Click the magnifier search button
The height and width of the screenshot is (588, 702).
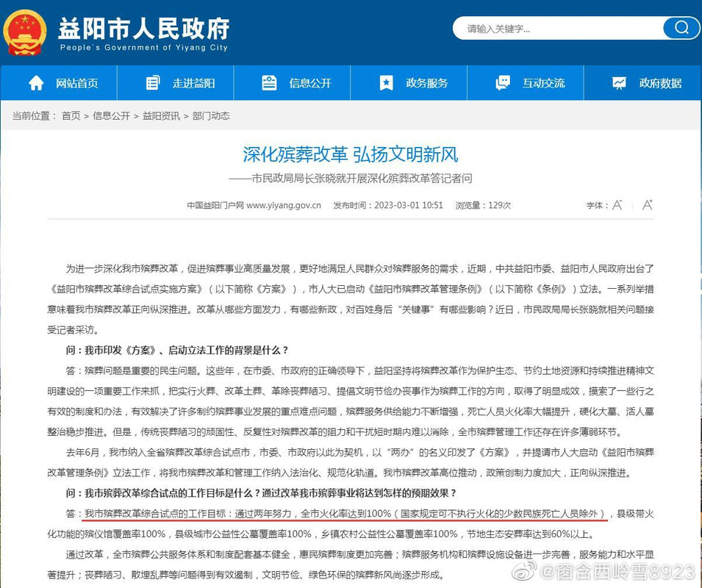(681, 28)
